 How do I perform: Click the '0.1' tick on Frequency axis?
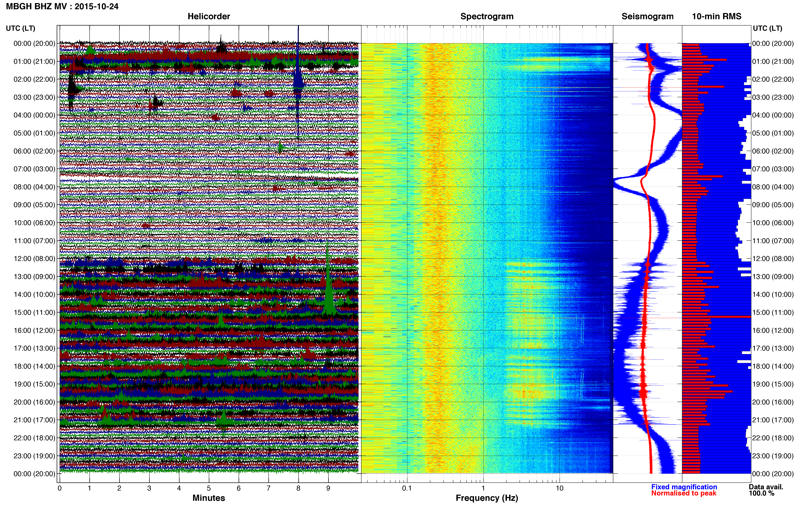pyautogui.click(x=407, y=488)
